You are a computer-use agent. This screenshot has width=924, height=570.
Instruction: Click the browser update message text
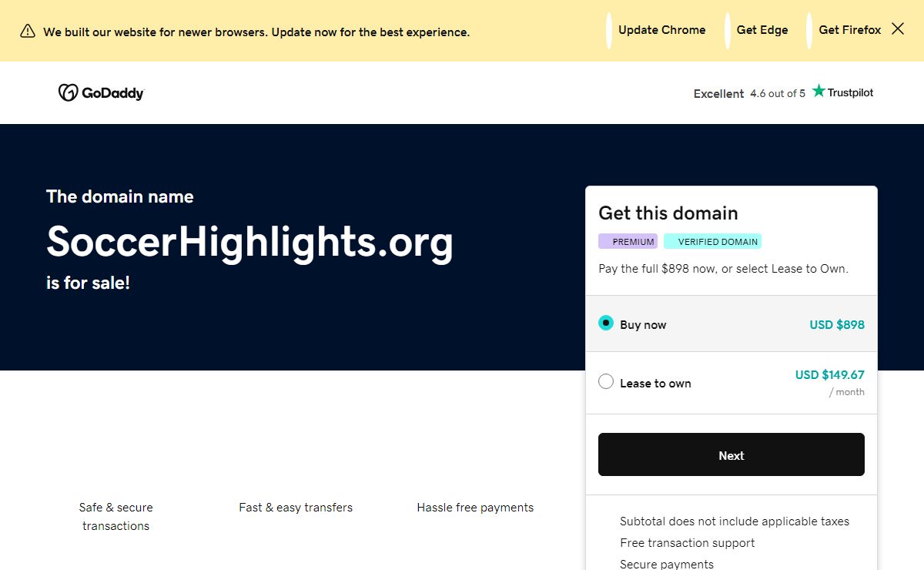click(256, 32)
